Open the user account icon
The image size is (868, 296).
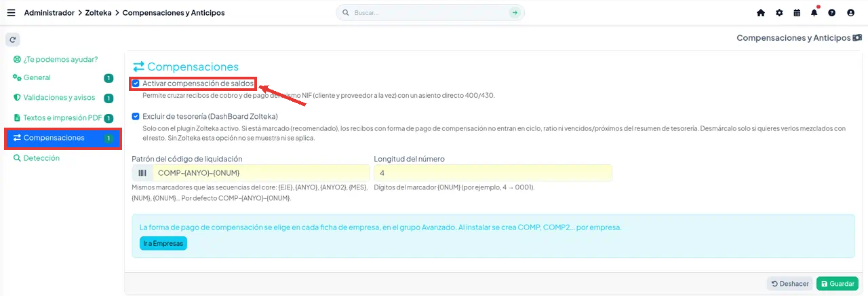point(850,13)
